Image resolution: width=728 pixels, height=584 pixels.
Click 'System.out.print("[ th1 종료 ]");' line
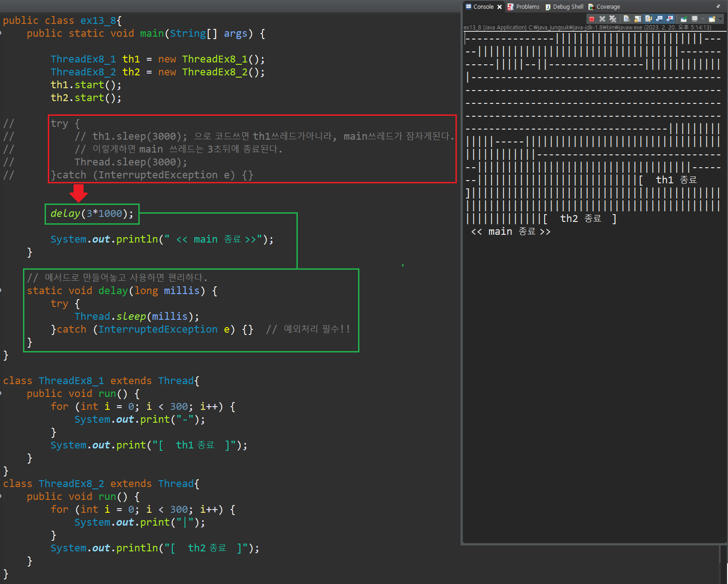[x=149, y=445]
